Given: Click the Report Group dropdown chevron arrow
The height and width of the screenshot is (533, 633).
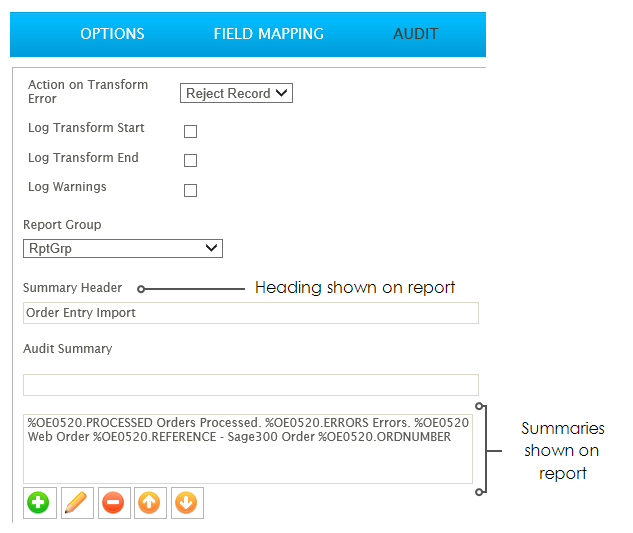Looking at the screenshot, I should click(x=212, y=248).
